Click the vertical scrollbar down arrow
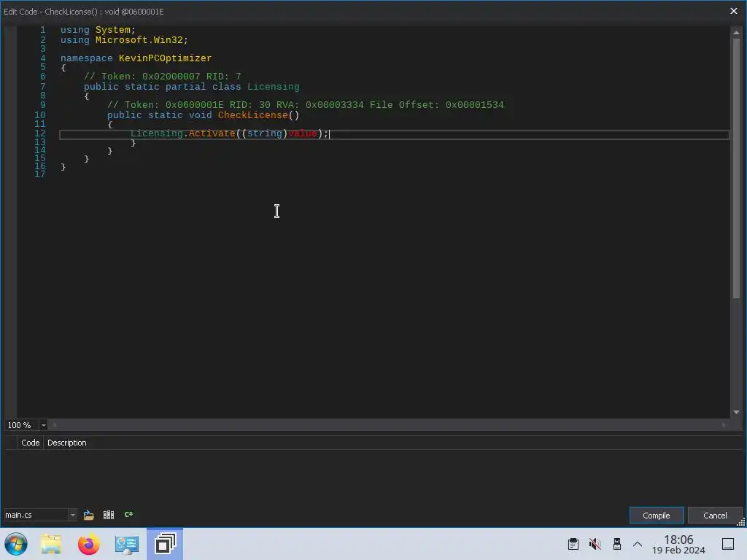This screenshot has height=560, width=747. (736, 413)
